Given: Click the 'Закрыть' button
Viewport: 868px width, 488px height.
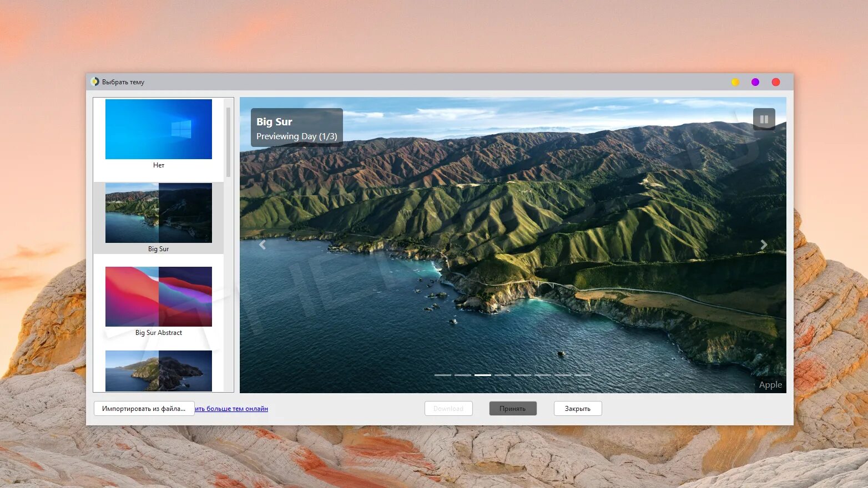Looking at the screenshot, I should (x=578, y=409).
